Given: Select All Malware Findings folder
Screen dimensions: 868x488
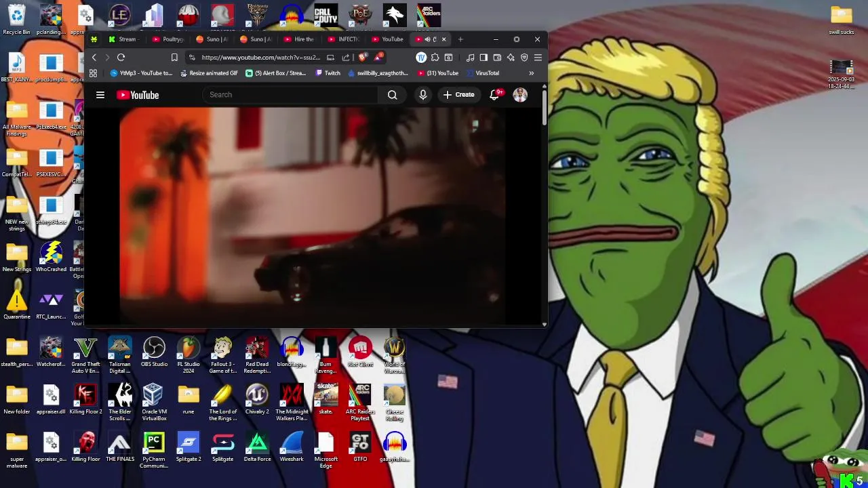Looking at the screenshot, I should [16, 118].
